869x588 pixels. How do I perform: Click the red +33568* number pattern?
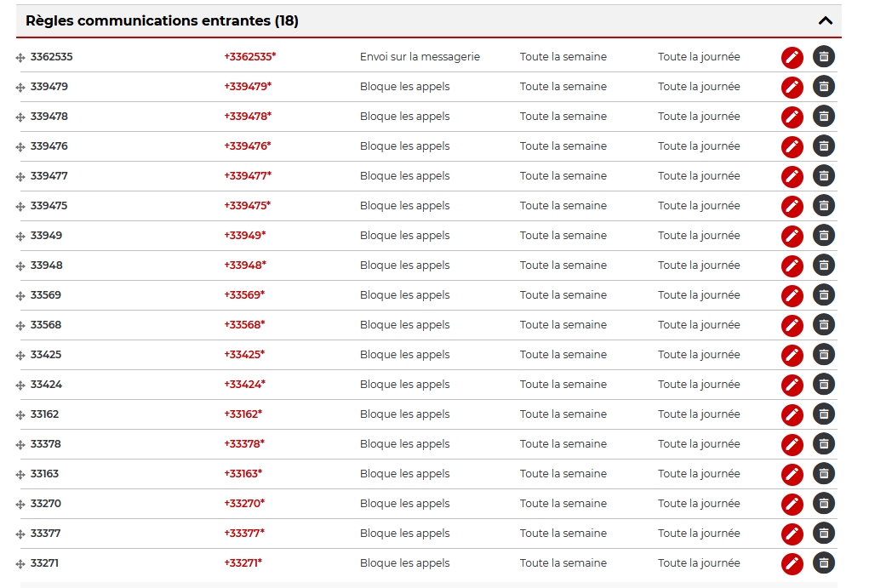[244, 325]
